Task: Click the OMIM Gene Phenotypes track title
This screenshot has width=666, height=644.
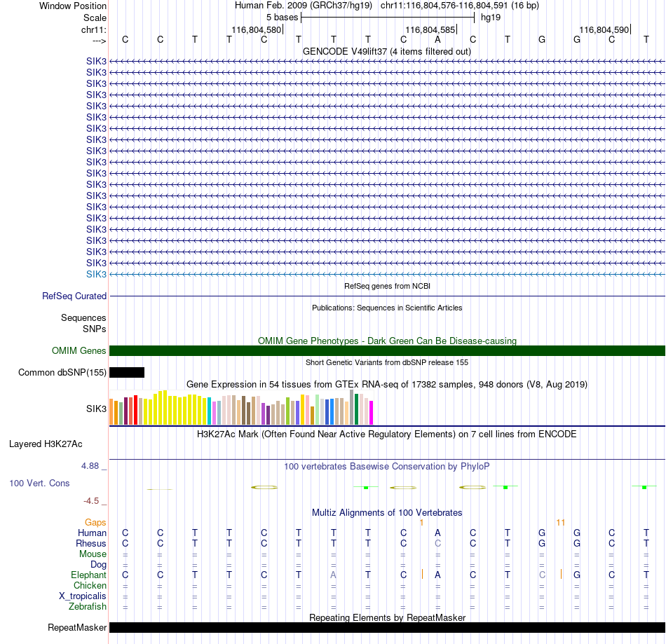Action: pos(387,341)
